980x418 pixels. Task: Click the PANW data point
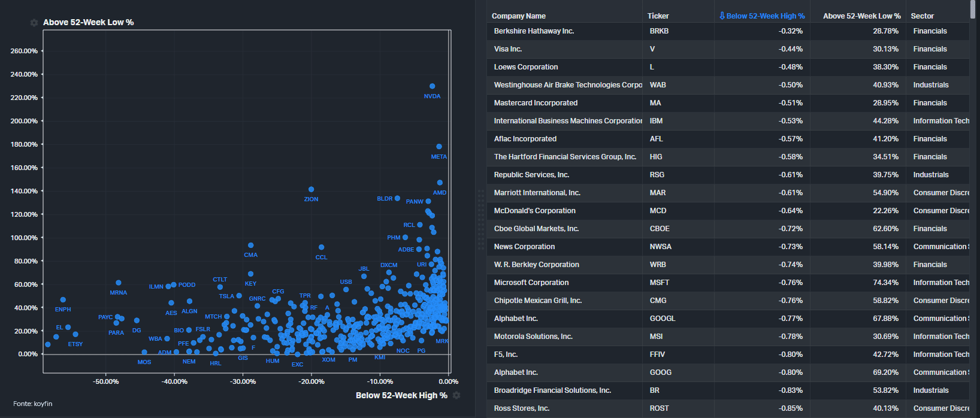tap(428, 201)
